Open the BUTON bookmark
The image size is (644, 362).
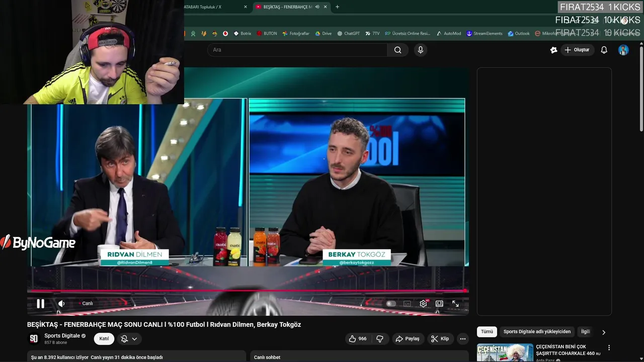[267, 34]
